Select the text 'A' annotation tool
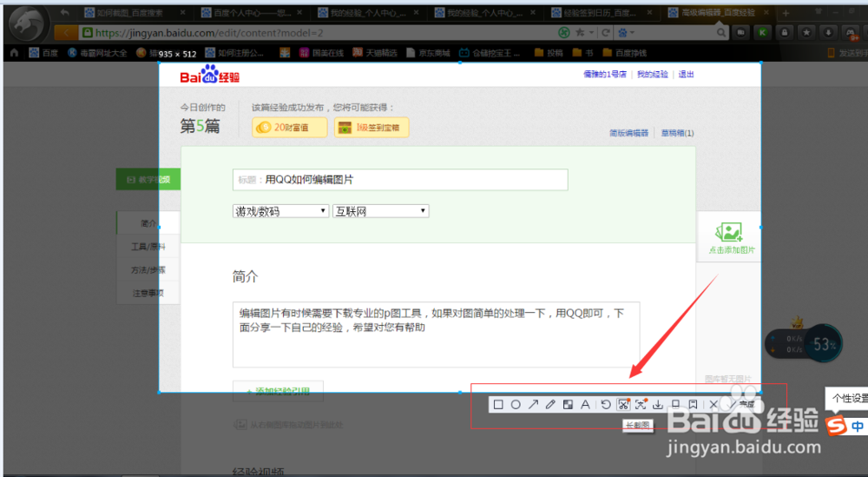 pyautogui.click(x=585, y=404)
